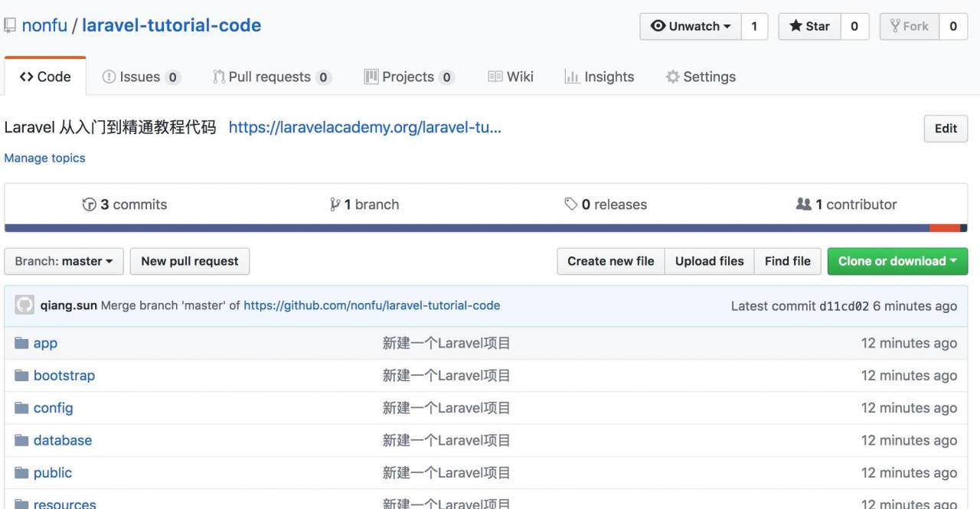The height and width of the screenshot is (509, 980).
Task: Click the eye icon in the Unwatch button
Action: point(658,26)
